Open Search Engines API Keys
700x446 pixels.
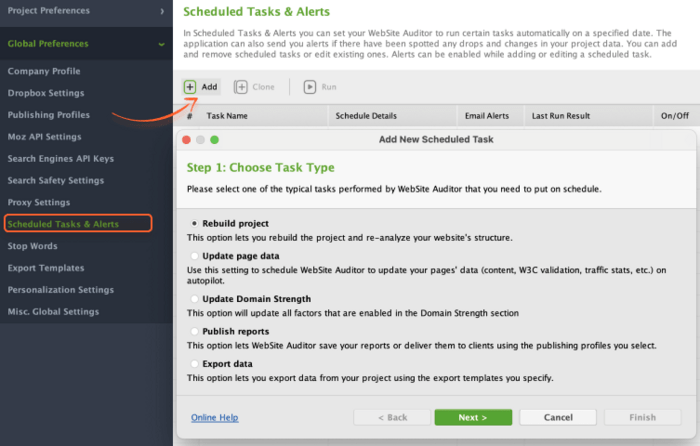[x=60, y=158]
